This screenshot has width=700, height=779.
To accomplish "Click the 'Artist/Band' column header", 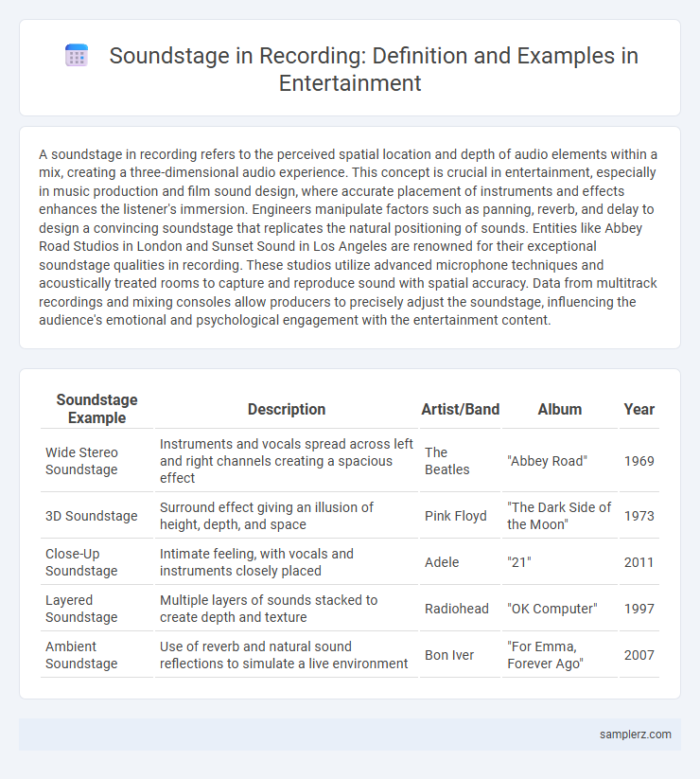I will click(461, 409).
